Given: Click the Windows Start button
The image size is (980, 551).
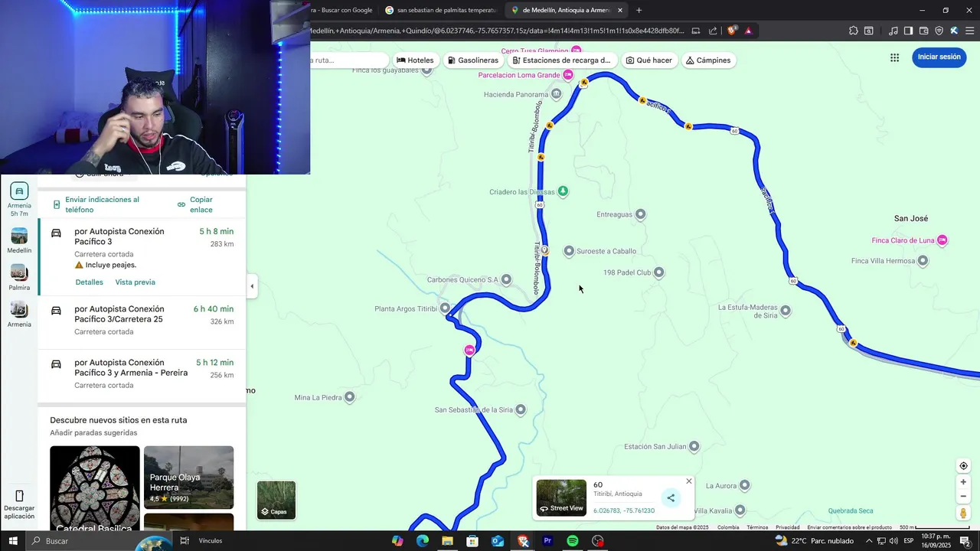Looking at the screenshot, I should coord(13,541).
